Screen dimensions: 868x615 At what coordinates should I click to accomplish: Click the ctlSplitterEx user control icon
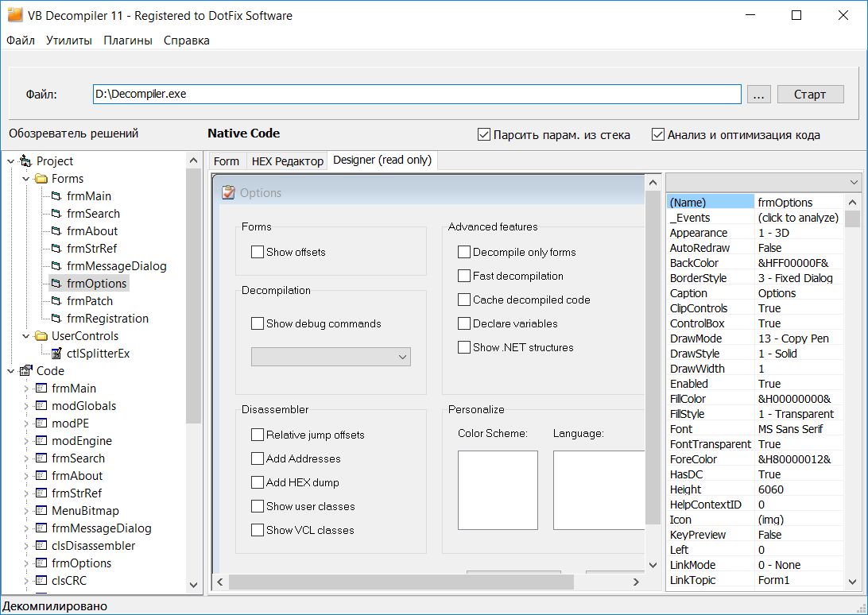tap(56, 354)
